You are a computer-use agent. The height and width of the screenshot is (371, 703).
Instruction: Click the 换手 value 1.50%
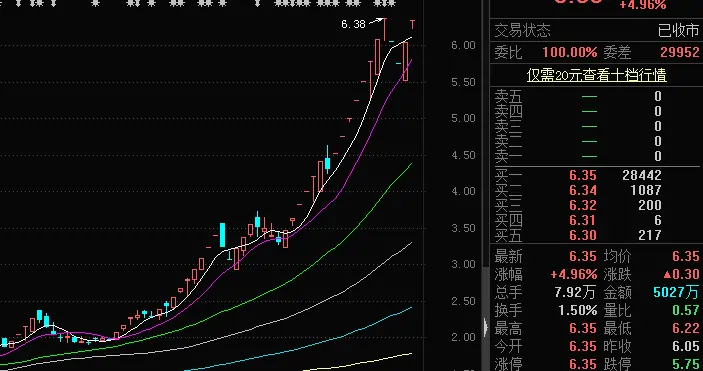(577, 310)
